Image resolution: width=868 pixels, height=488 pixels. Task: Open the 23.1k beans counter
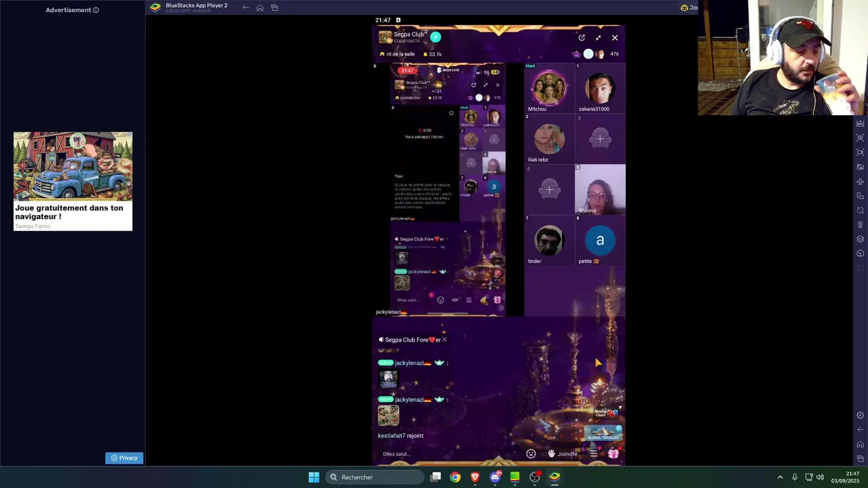pyautogui.click(x=433, y=54)
